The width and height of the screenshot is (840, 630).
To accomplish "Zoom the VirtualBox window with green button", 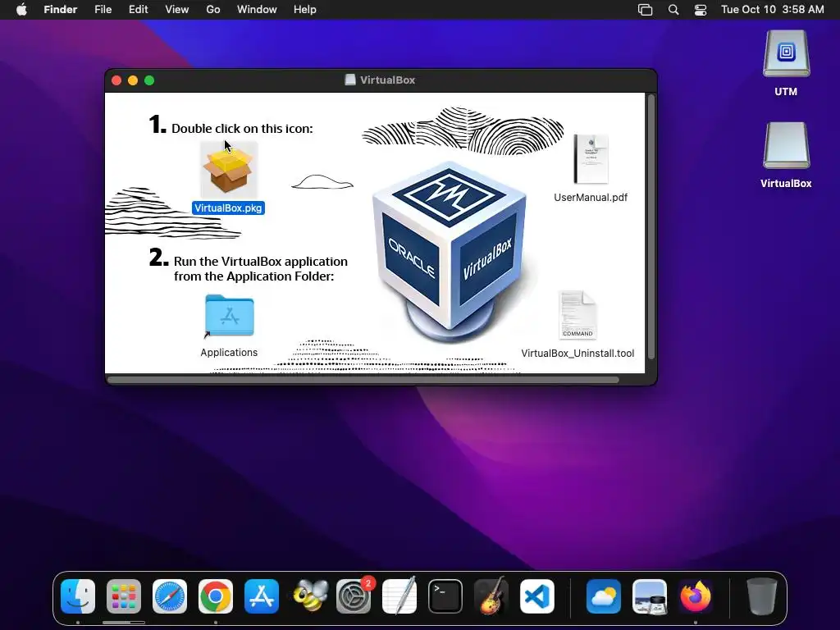I will (x=149, y=80).
